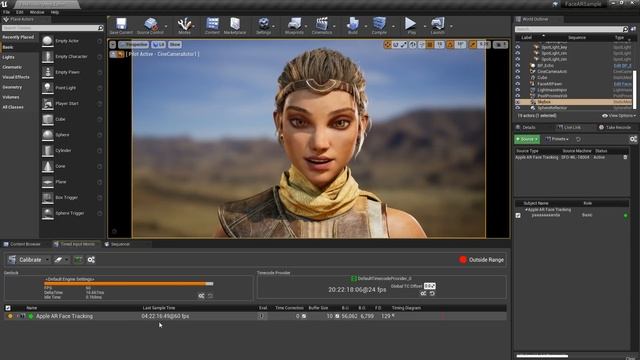Image resolution: width=640 pixels, height=360 pixels.
Task: Pick the Empty Character actor icon
Action: click(x=48, y=56)
